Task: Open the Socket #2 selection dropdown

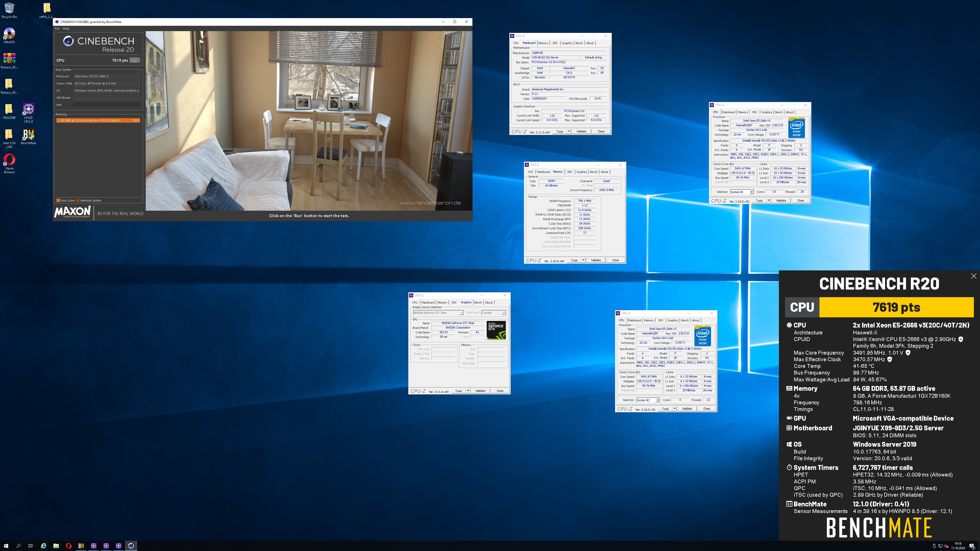Action: [648, 400]
